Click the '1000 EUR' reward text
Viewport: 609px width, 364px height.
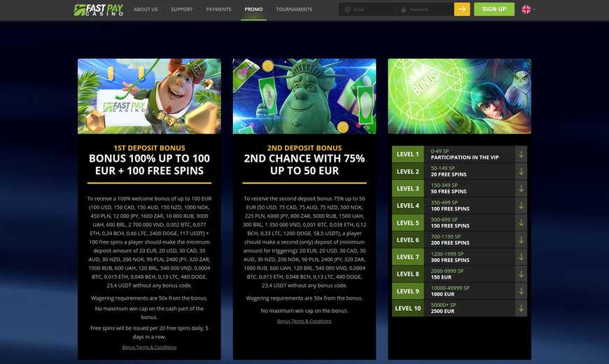[442, 294]
